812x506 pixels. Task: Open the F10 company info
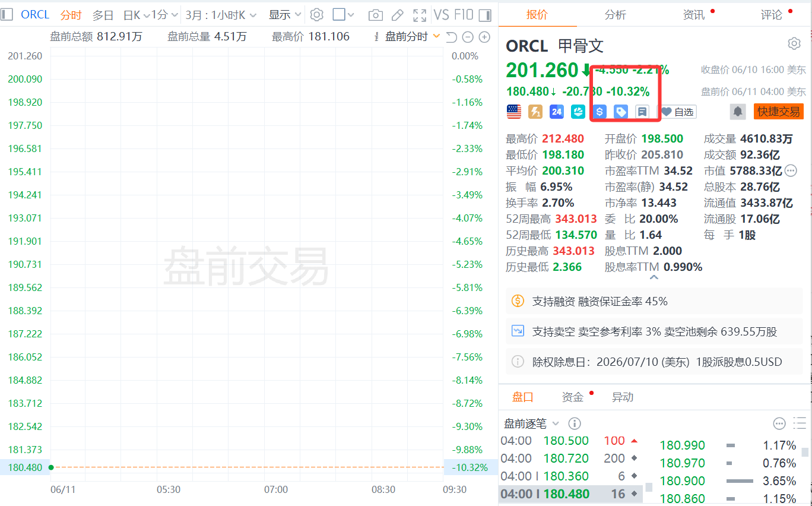tap(464, 15)
